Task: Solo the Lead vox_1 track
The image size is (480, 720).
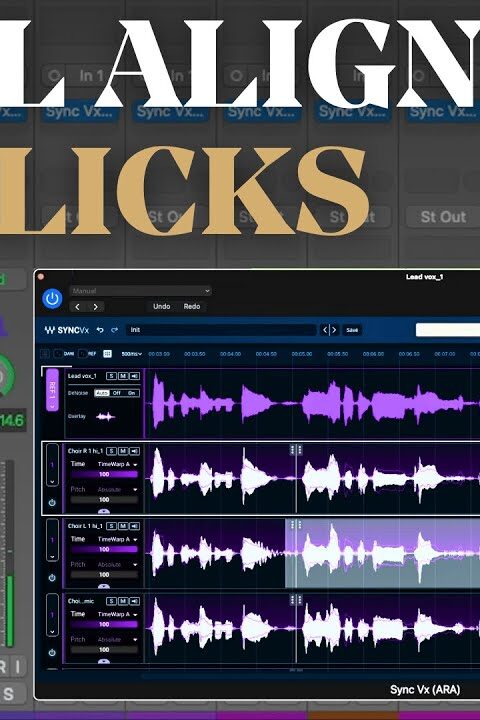Action: click(111, 376)
